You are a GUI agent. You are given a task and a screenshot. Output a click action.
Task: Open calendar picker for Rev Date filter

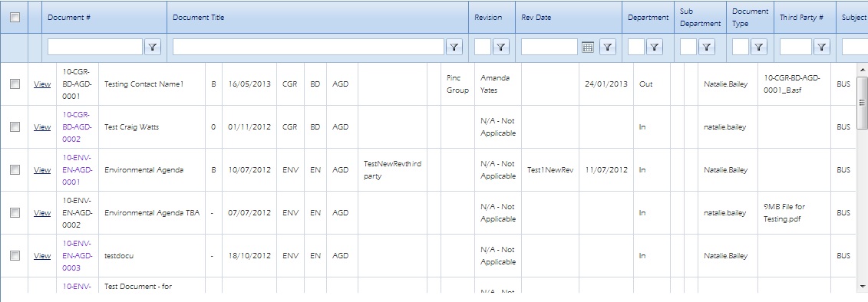tap(588, 48)
